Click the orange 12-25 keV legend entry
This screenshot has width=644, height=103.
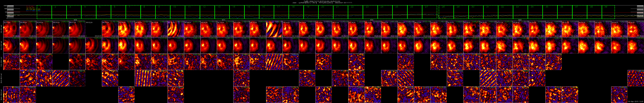coord(30,8)
